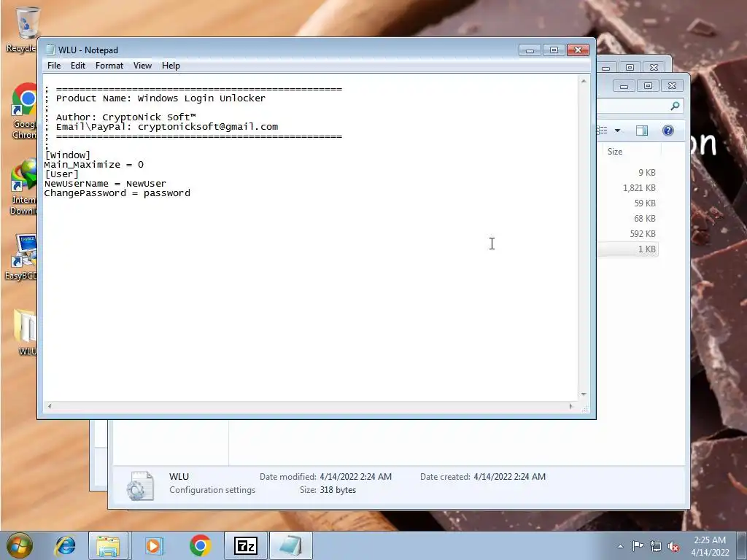Close the WLU Notepad window
Viewport: 747px width, 560px height.
[578, 50]
